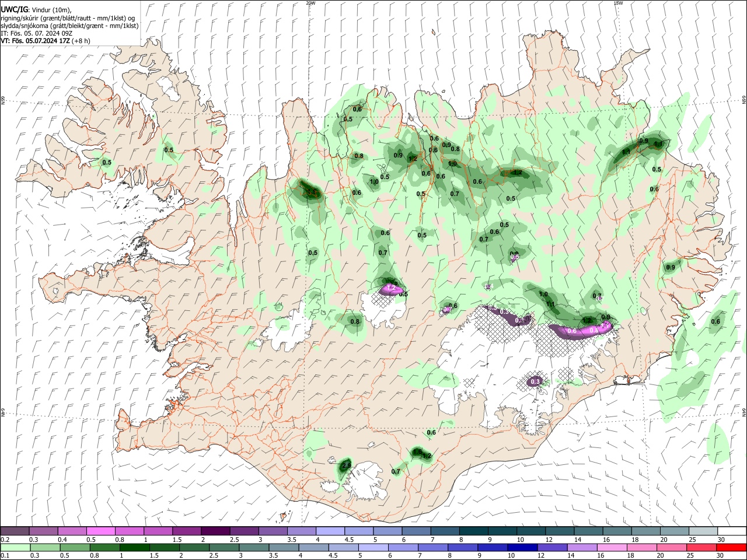Click the 20W longitude label
The height and width of the screenshot is (560, 747).
coord(310,2)
